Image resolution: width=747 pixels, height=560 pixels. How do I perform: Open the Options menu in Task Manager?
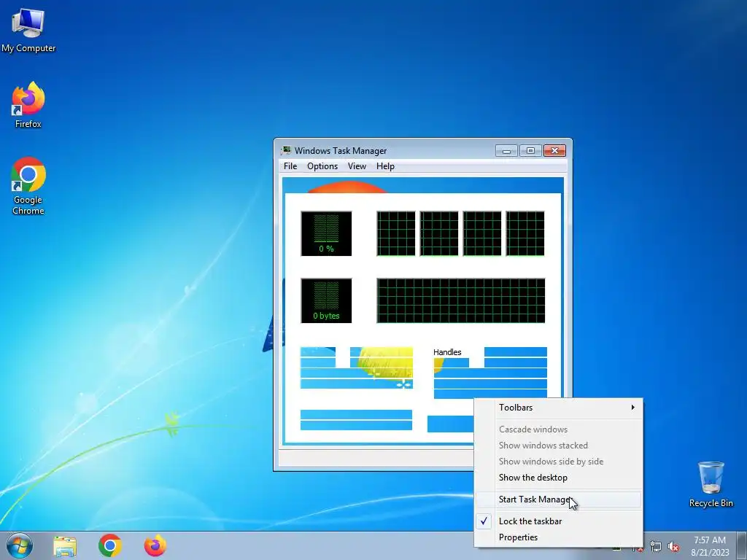(x=322, y=166)
